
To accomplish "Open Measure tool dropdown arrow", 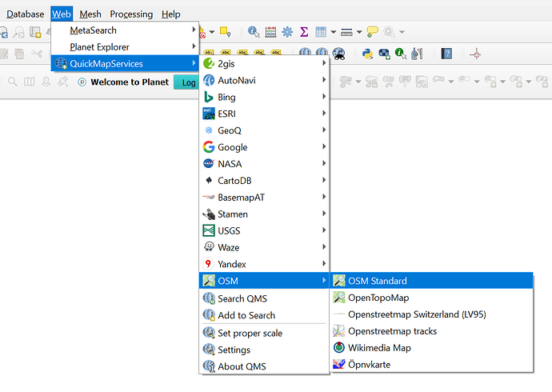I will click(x=359, y=32).
